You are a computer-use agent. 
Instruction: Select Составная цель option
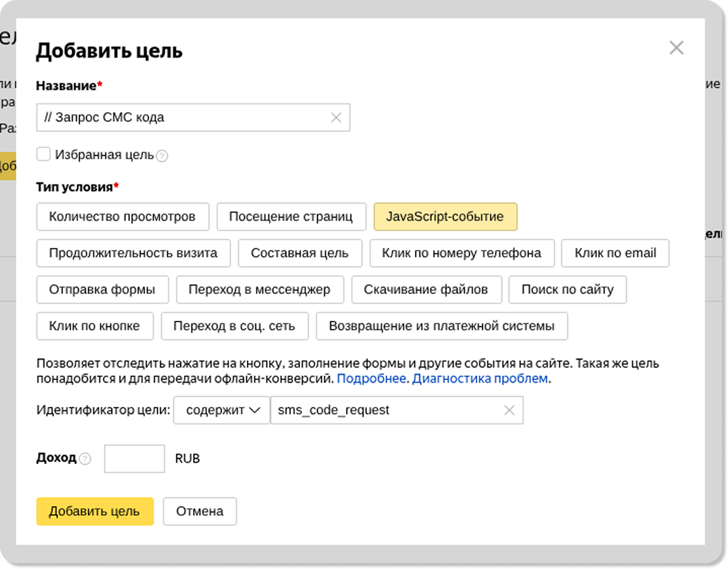(299, 253)
